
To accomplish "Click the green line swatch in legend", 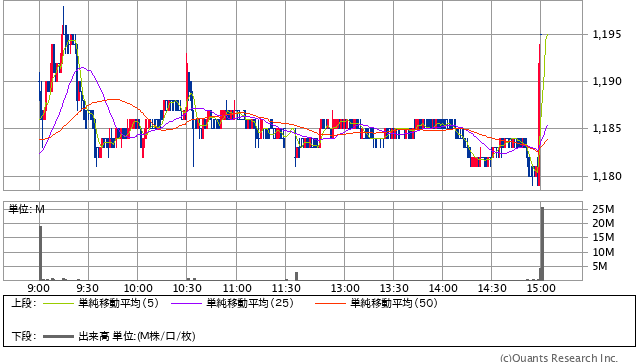I will tap(58, 303).
